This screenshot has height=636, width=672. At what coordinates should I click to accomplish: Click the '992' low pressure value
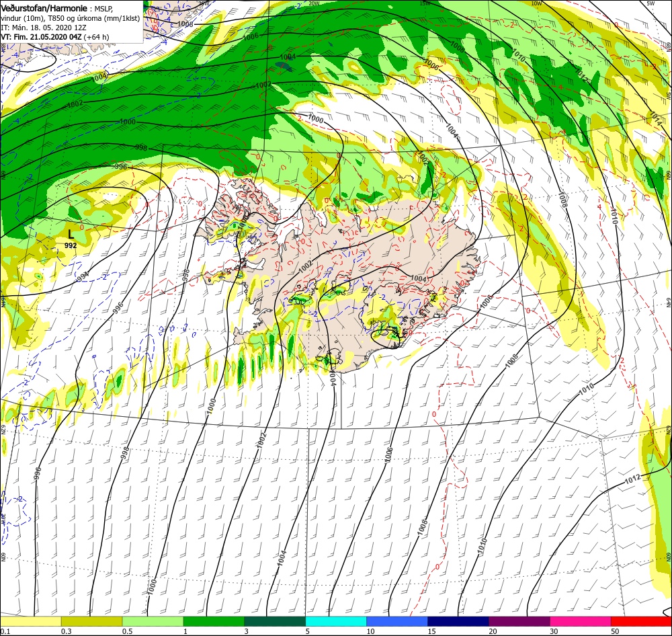tap(71, 245)
